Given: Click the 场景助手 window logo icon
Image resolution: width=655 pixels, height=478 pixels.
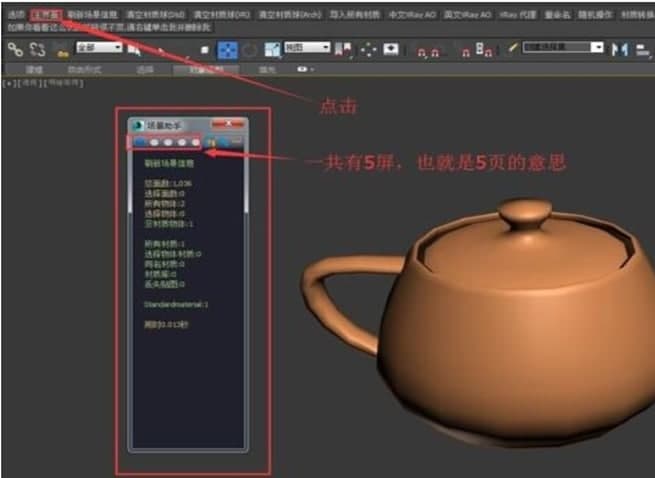Looking at the screenshot, I should pos(138,125).
